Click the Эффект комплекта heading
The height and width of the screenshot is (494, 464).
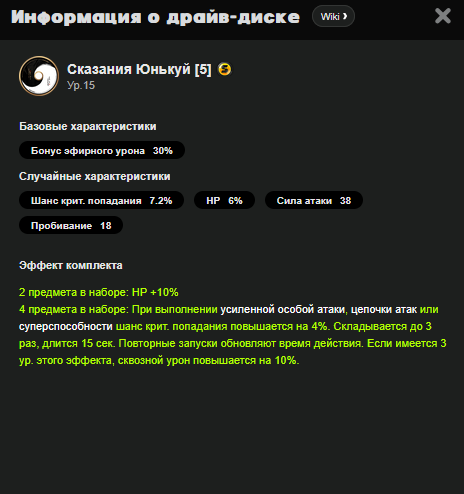(71, 265)
